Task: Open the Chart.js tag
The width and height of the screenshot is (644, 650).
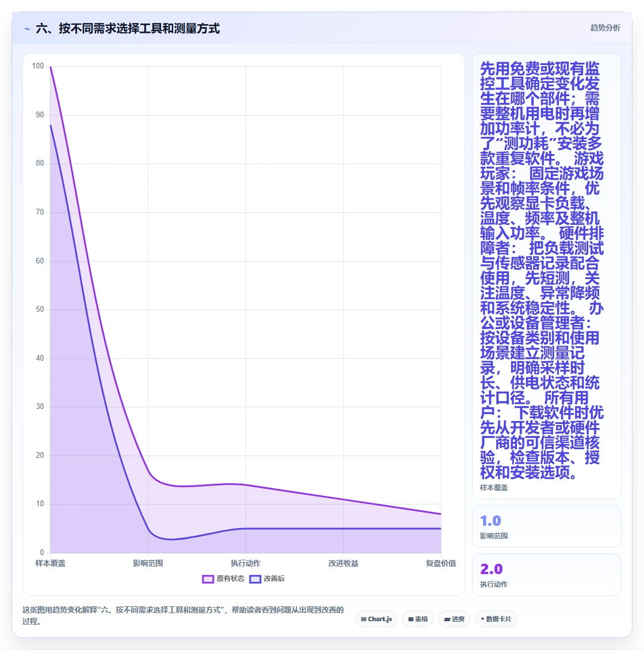Action: click(376, 619)
